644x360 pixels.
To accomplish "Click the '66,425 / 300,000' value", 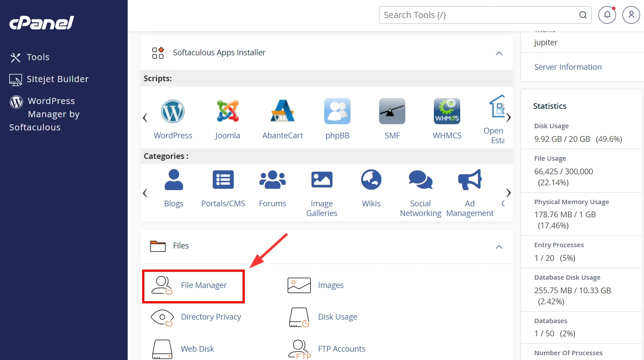I will pyautogui.click(x=564, y=172).
